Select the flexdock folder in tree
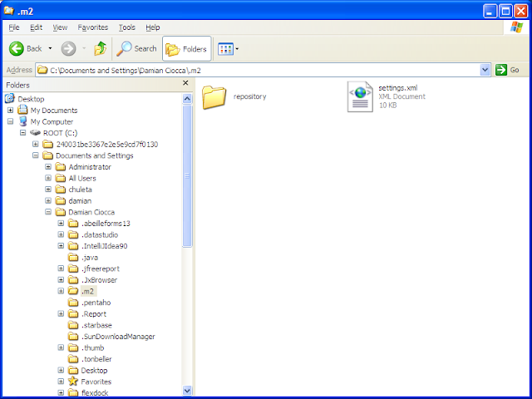 95,393
